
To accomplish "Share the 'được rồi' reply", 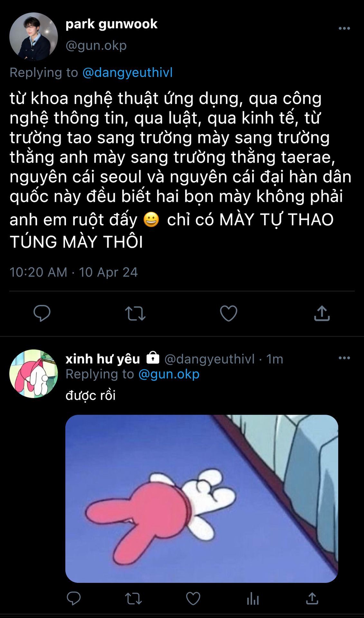I will tap(312, 598).
